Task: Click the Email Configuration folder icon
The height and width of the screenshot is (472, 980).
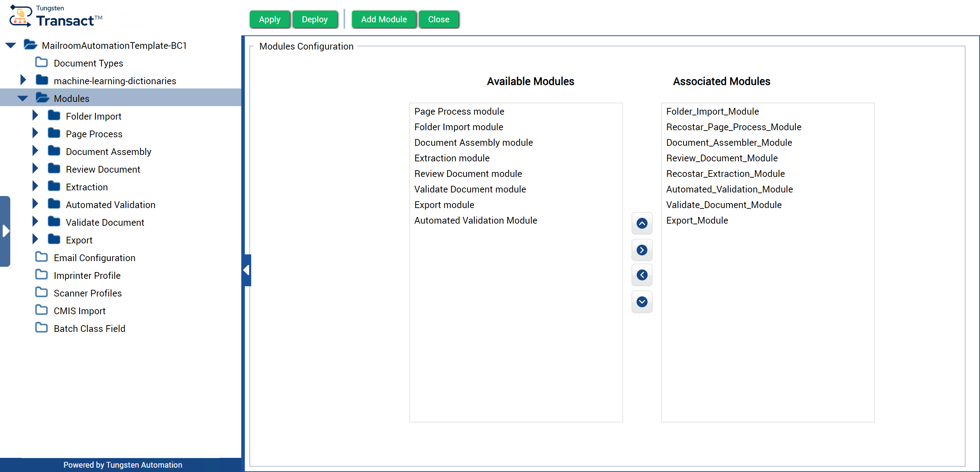Action: (x=41, y=257)
